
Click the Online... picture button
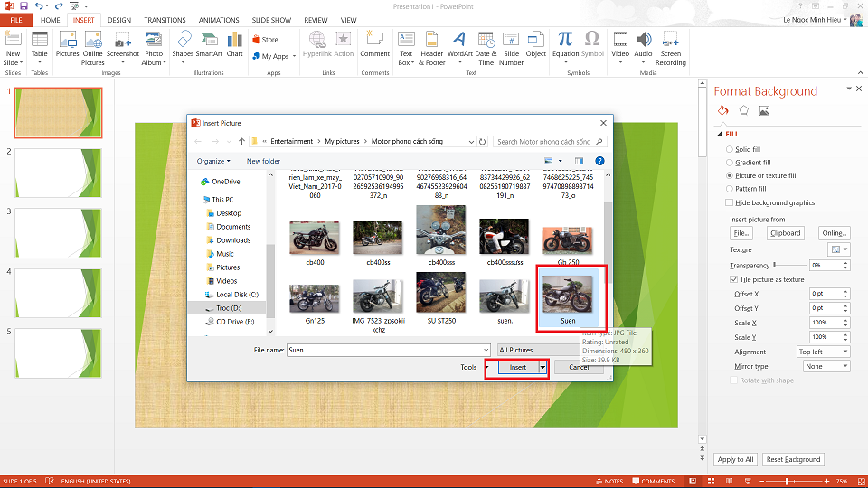click(x=835, y=233)
